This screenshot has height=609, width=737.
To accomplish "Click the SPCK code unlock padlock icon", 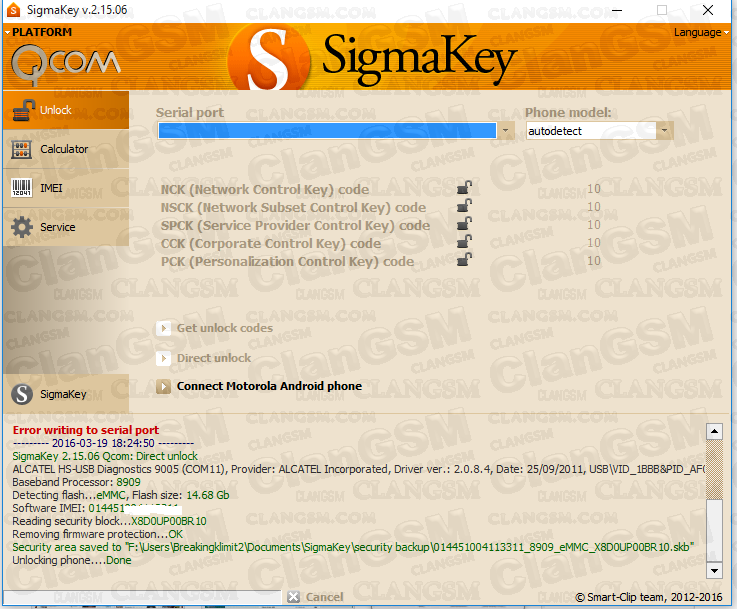I will coord(464,223).
